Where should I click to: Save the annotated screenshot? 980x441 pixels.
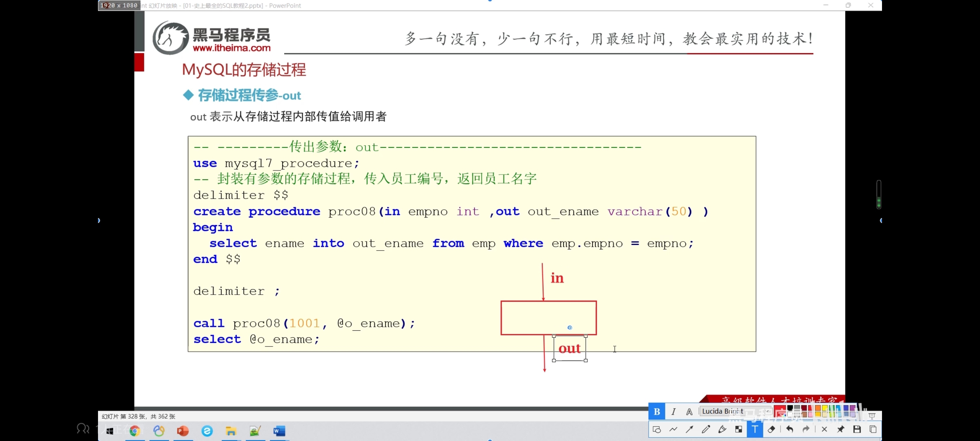click(857, 429)
